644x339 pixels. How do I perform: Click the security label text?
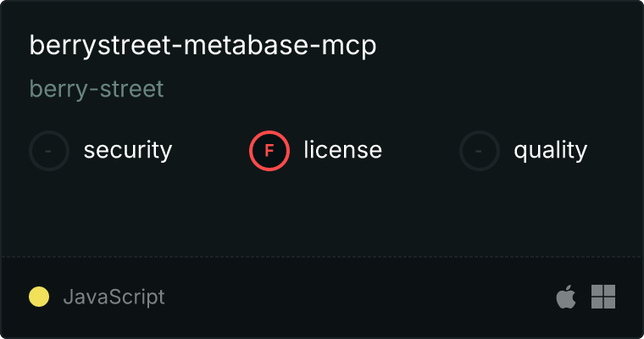click(x=128, y=150)
